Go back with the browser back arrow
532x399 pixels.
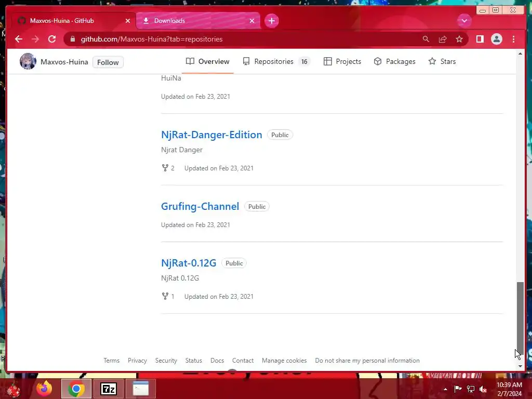19,39
